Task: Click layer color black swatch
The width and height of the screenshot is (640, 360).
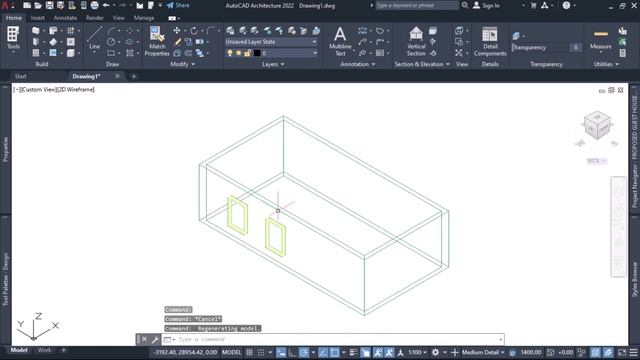Action: (x=257, y=53)
